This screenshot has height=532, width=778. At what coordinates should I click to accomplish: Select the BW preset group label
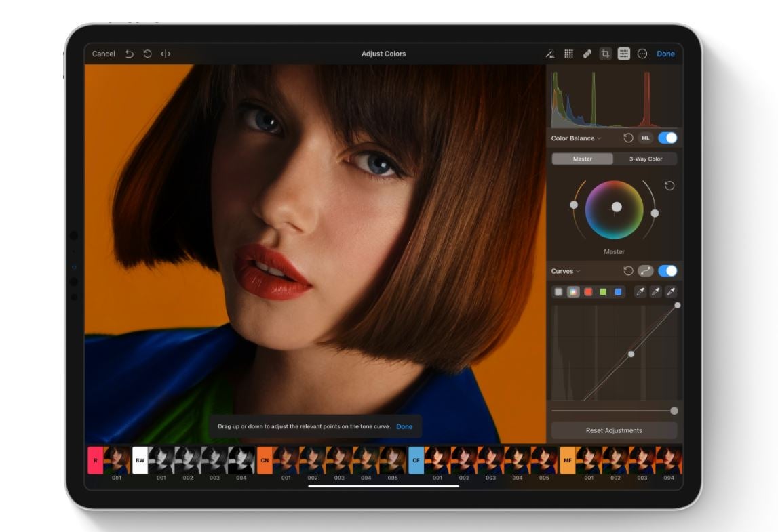pos(140,460)
